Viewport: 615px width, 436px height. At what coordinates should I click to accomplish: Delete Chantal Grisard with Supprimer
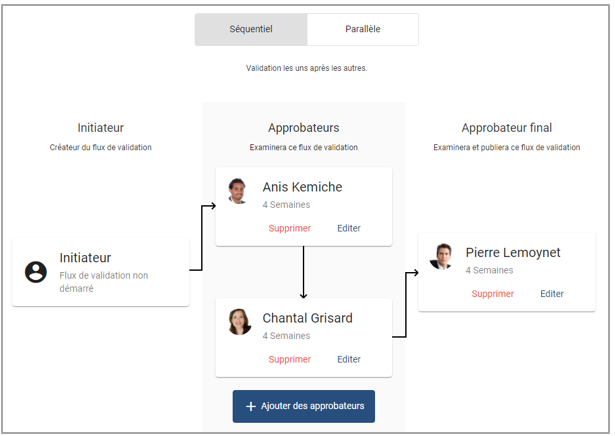[x=289, y=359]
